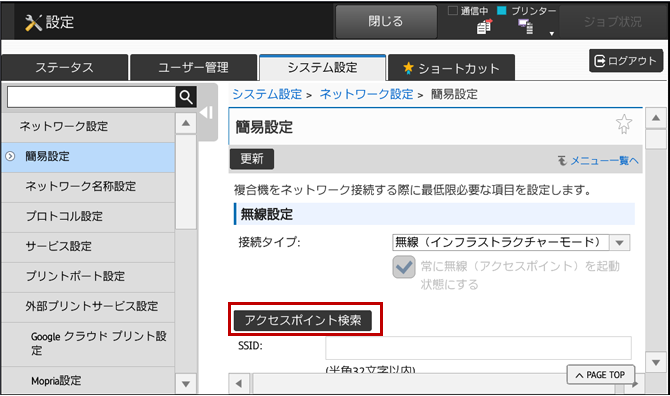The width and height of the screenshot is (670, 396).
Task: Open the small status dropdown arrow
Action: 552,33
